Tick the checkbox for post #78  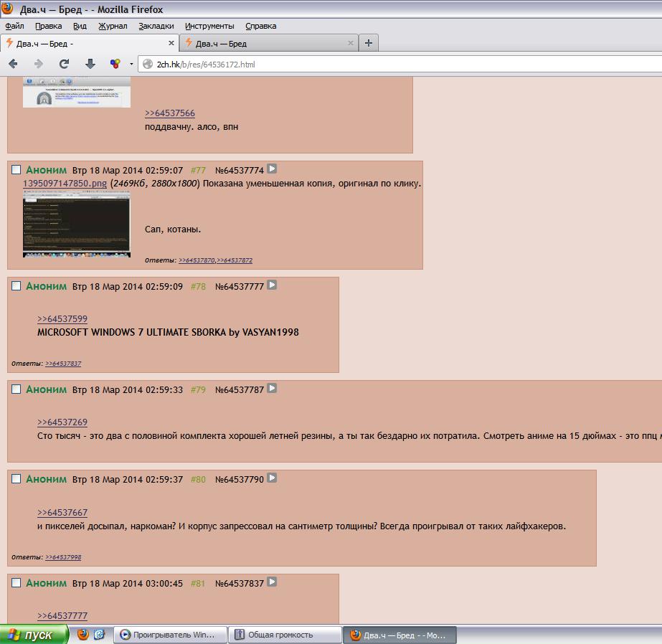click(x=16, y=285)
